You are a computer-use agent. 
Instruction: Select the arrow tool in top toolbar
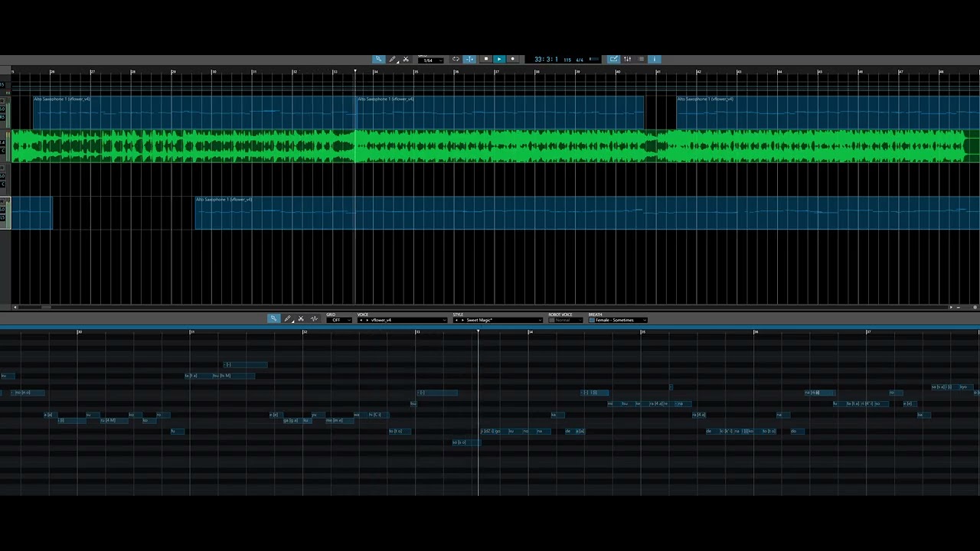(378, 59)
